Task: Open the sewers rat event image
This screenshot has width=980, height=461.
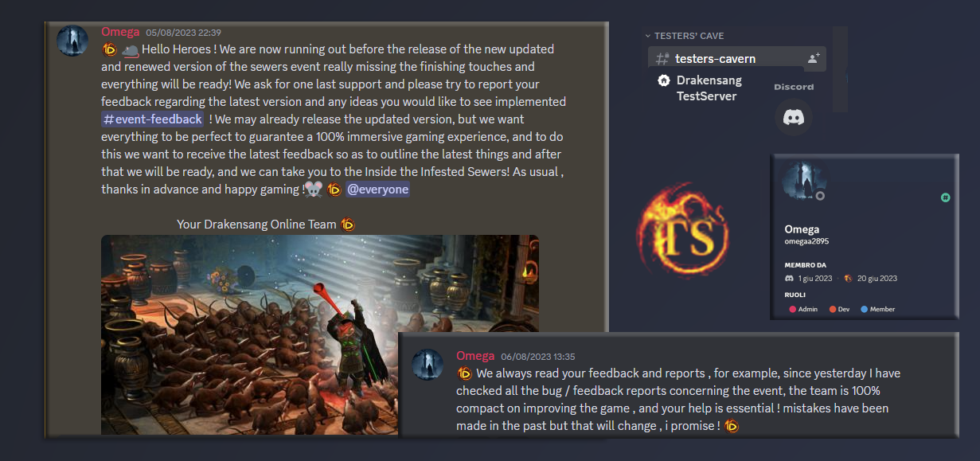Action: pyautogui.click(x=320, y=335)
